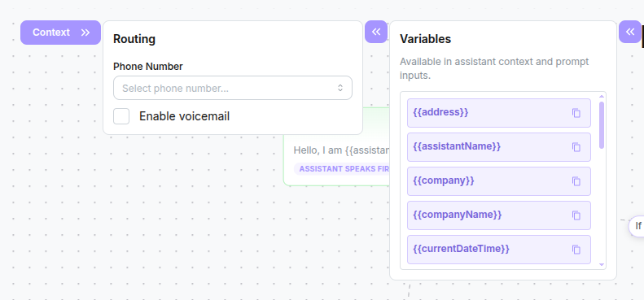This screenshot has height=300, width=644.
Task: Select the {{assistantName}} variable chip
Action: pyautogui.click(x=498, y=147)
